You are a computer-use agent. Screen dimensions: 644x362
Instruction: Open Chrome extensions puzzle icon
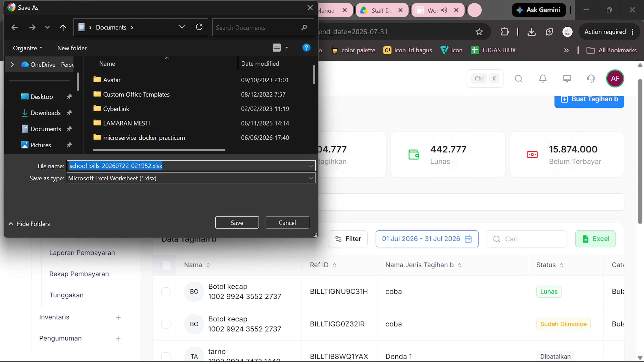pyautogui.click(x=504, y=32)
